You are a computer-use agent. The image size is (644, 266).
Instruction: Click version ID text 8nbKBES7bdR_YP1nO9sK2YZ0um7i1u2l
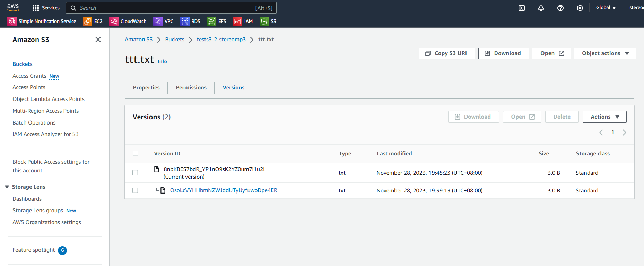click(x=214, y=169)
